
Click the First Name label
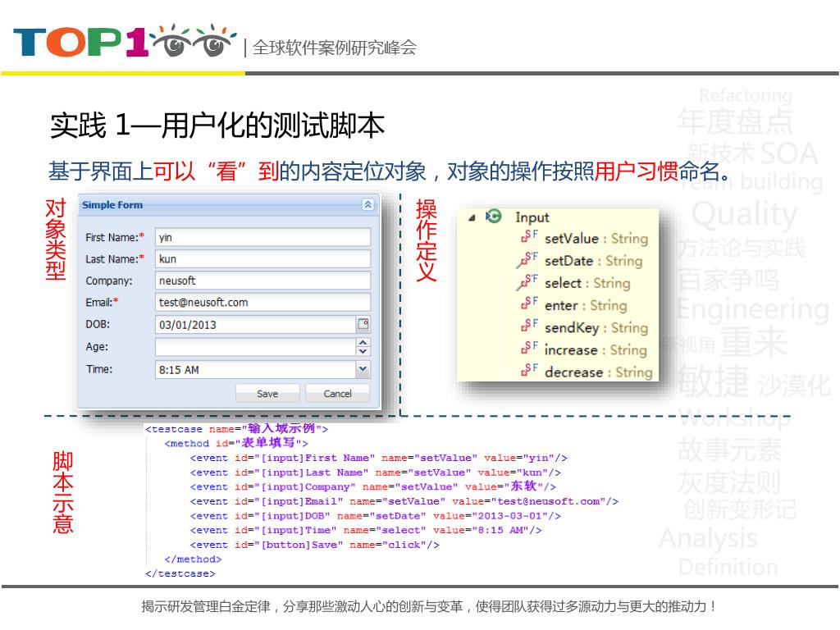[115, 237]
